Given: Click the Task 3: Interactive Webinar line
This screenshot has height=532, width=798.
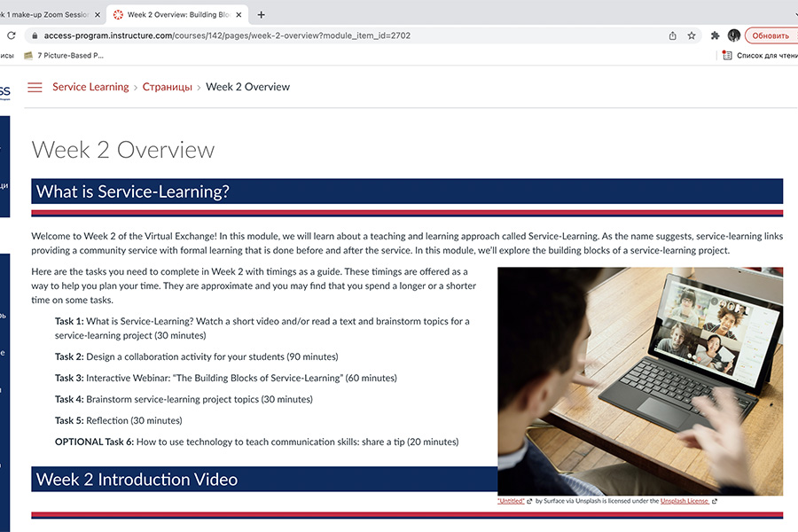Looking at the screenshot, I should point(226,379).
